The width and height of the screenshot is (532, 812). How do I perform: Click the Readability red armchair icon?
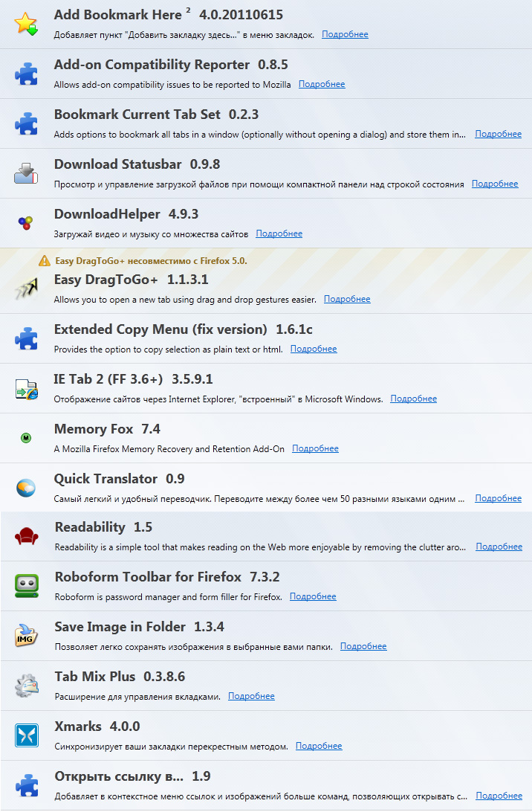26,536
